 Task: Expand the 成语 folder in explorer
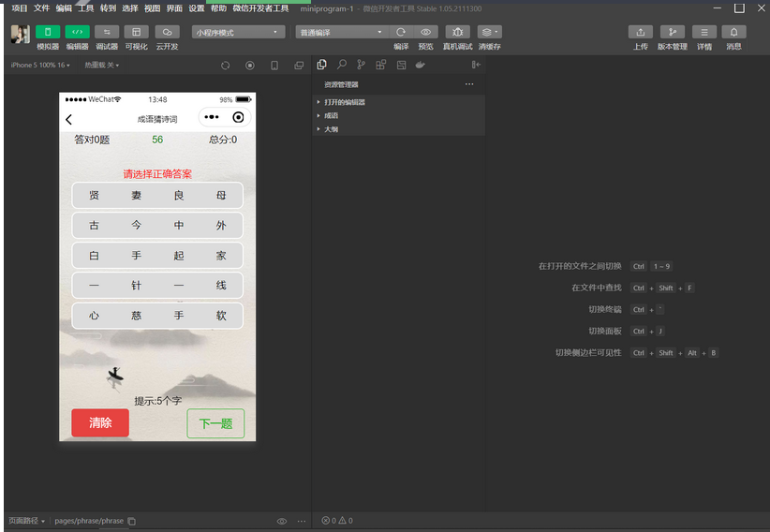click(331, 116)
